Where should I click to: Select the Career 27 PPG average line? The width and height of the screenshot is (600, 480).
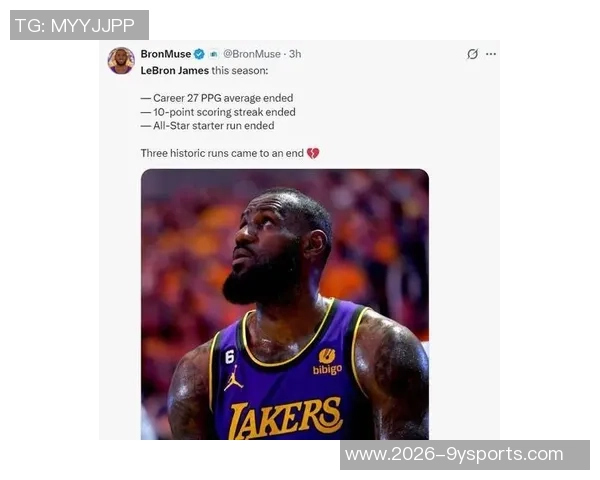click(217, 98)
